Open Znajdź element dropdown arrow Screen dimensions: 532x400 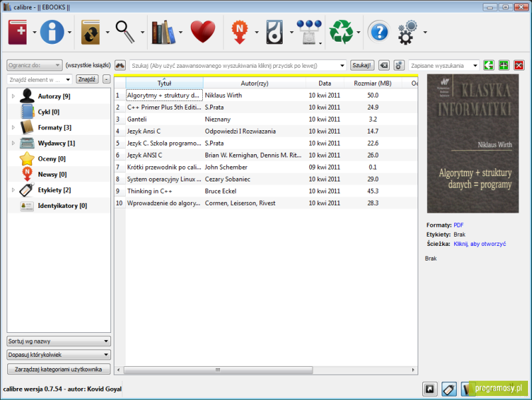pos(68,79)
